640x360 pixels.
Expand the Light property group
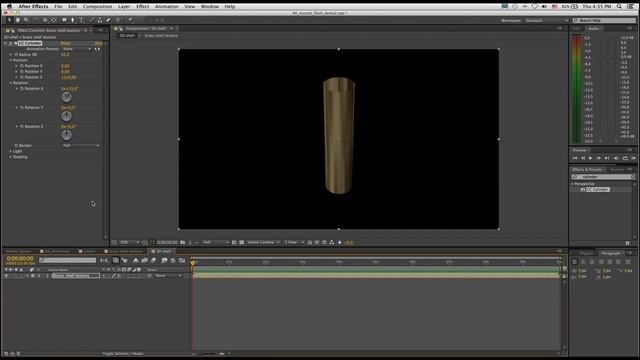click(x=11, y=151)
